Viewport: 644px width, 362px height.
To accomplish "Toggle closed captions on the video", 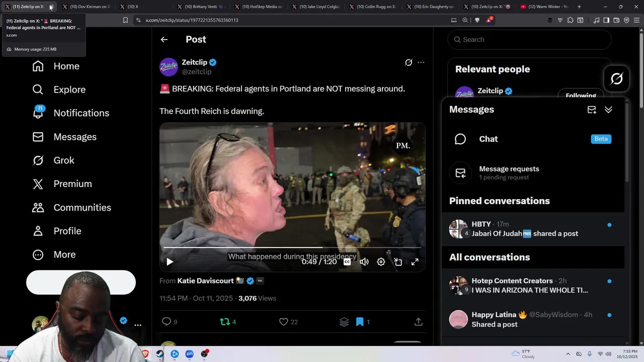I will click(x=347, y=261).
